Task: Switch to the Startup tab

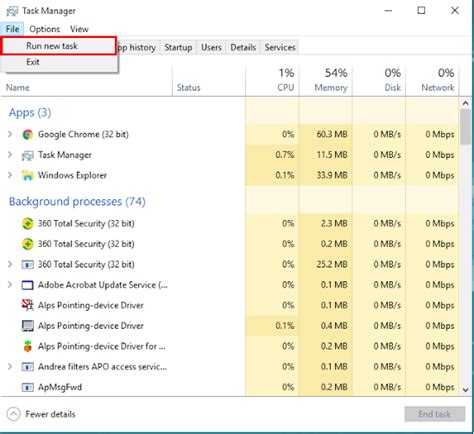Action: pos(178,47)
